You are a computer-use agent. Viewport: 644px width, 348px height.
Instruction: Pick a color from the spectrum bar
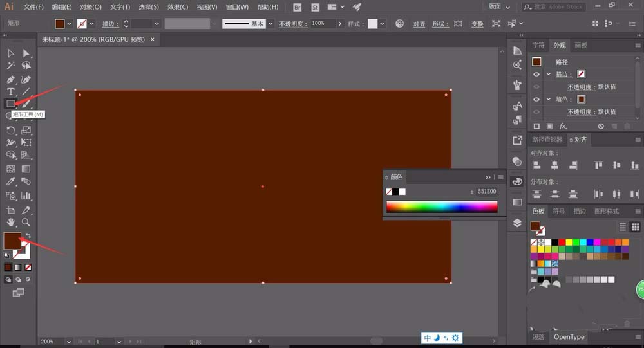(442, 206)
